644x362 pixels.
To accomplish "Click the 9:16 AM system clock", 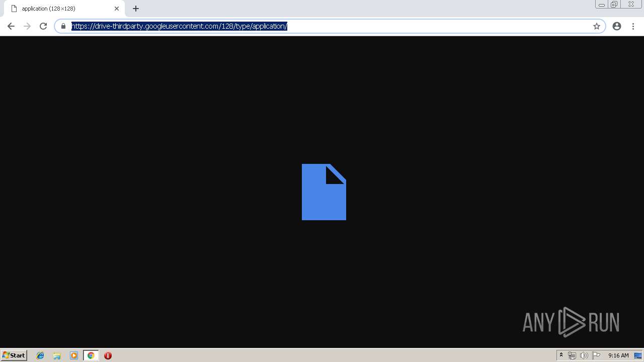I will coord(618,355).
